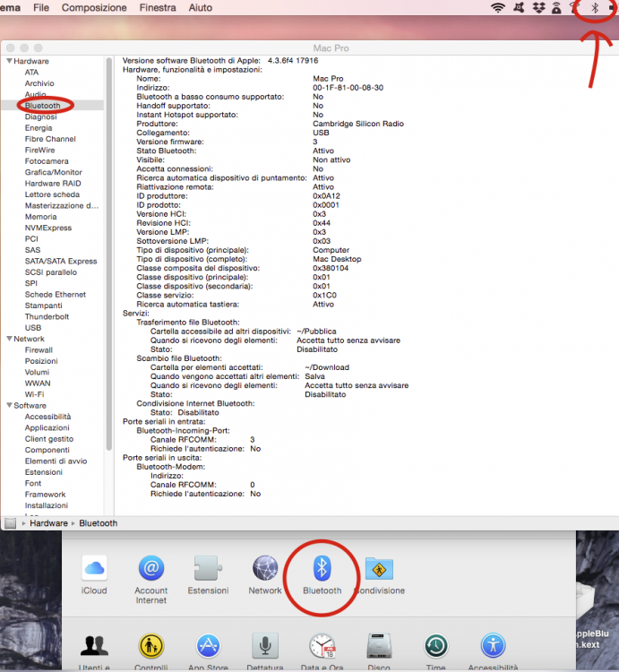Select Estensioni in the Software sidebar list
The width and height of the screenshot is (619, 672).
click(44, 472)
